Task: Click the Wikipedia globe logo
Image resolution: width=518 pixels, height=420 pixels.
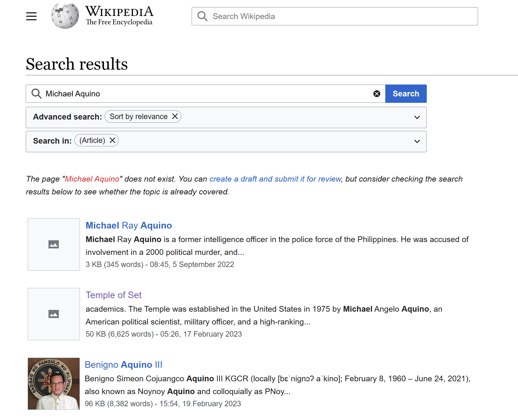Action: click(65, 16)
